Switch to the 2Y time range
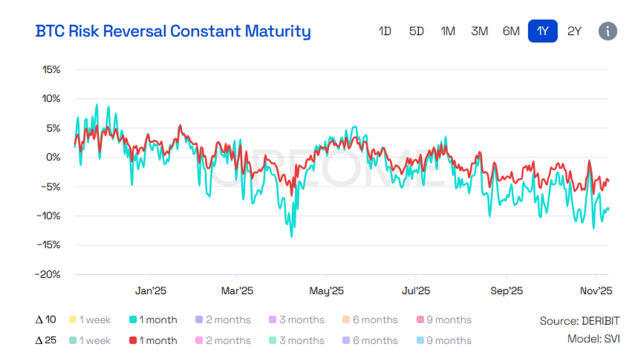The image size is (644, 360). pyautogui.click(x=574, y=31)
